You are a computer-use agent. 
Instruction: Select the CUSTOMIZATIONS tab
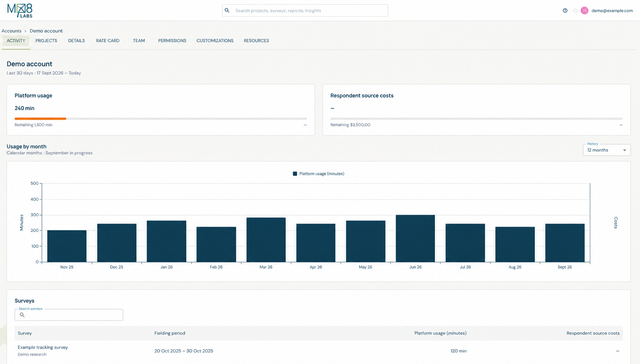click(x=215, y=41)
